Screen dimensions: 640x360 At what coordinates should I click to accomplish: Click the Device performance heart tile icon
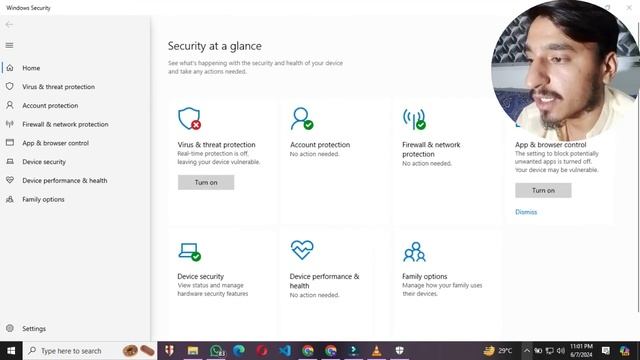[302, 250]
